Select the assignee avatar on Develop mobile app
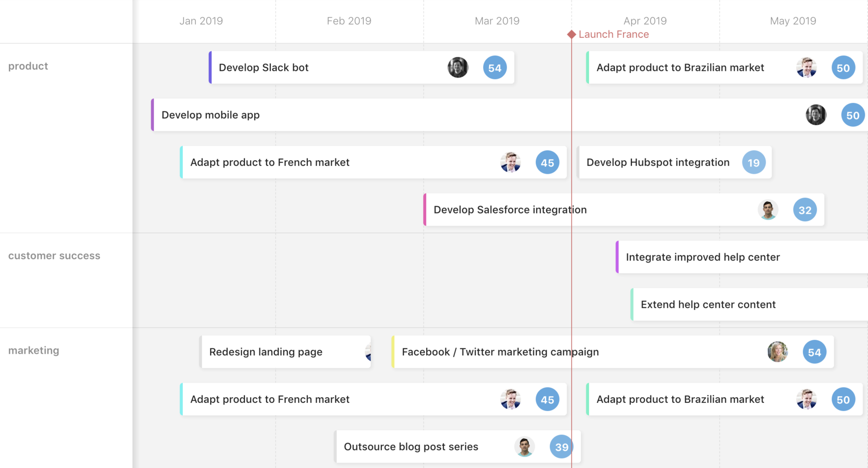 tap(816, 115)
